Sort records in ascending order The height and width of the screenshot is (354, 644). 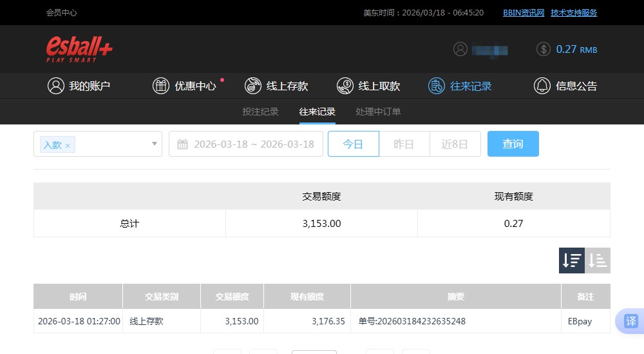click(x=598, y=261)
